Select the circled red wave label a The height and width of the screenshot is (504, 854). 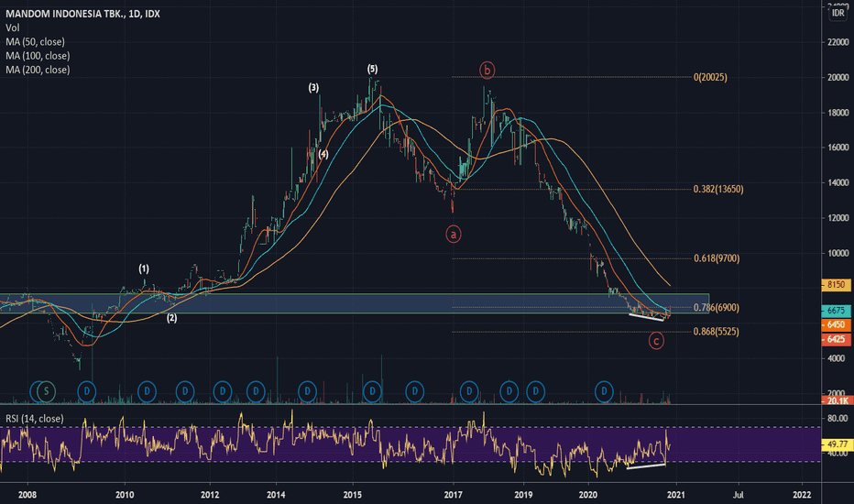(454, 234)
